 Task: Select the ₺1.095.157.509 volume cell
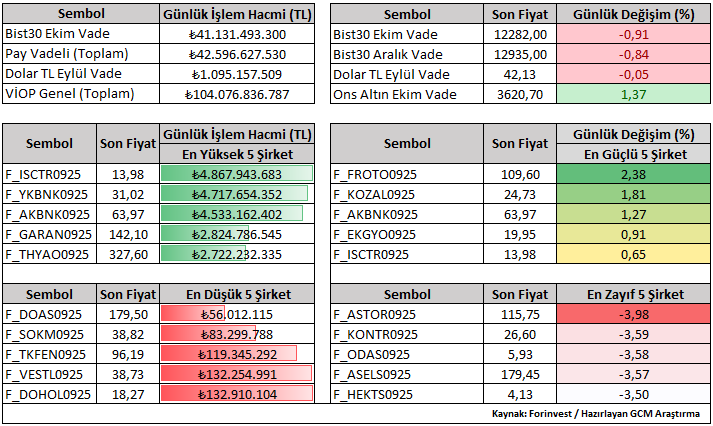pyautogui.click(x=236, y=74)
